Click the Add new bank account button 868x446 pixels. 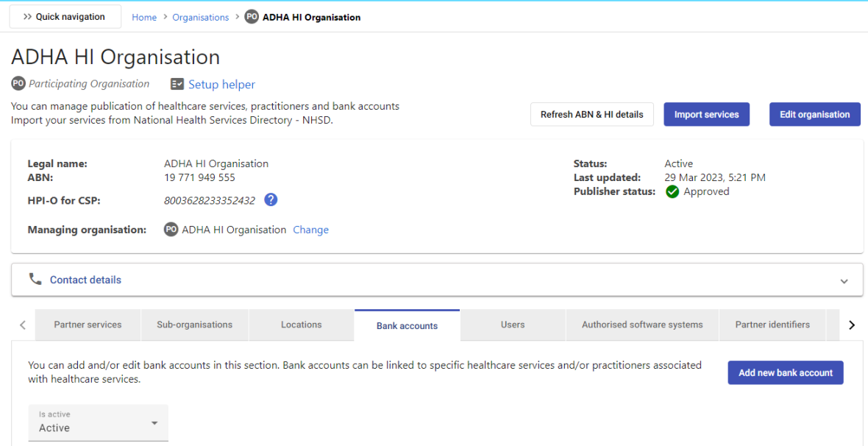(786, 373)
